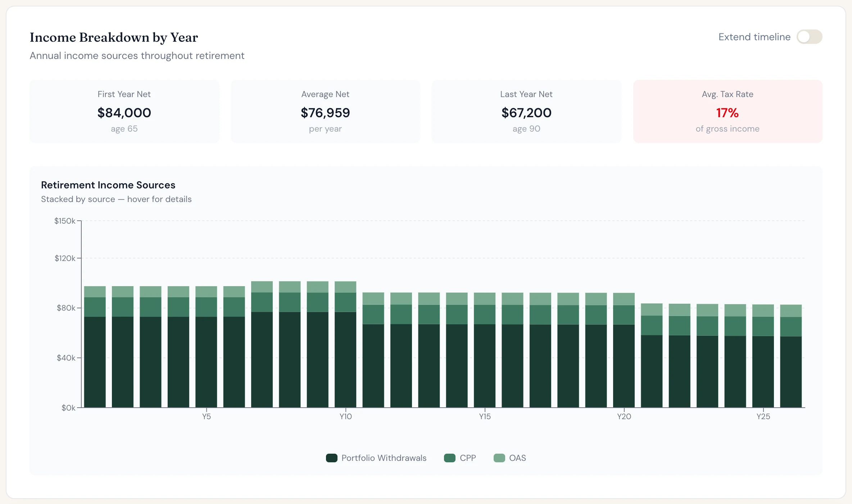Select the Avg. Tax Rate card
Screen dimensions: 852x504
click(x=728, y=111)
